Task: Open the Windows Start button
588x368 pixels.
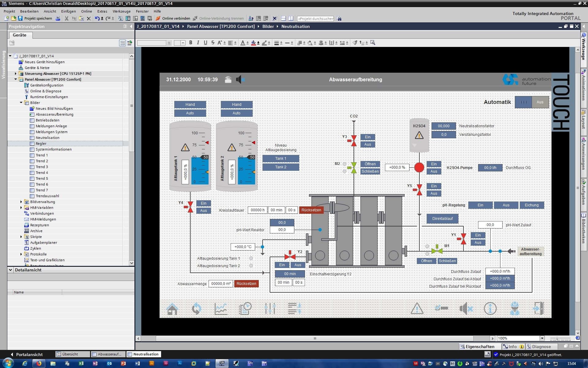Action: tap(8, 363)
